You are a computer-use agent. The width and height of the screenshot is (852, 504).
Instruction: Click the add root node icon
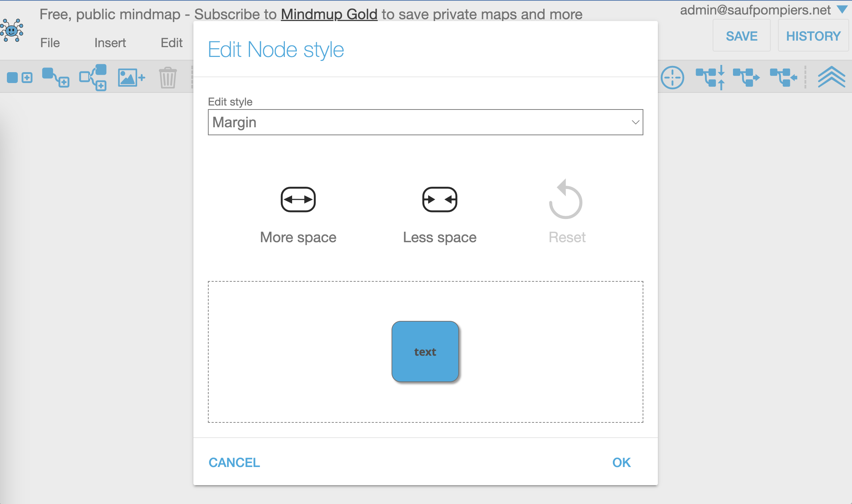click(20, 77)
